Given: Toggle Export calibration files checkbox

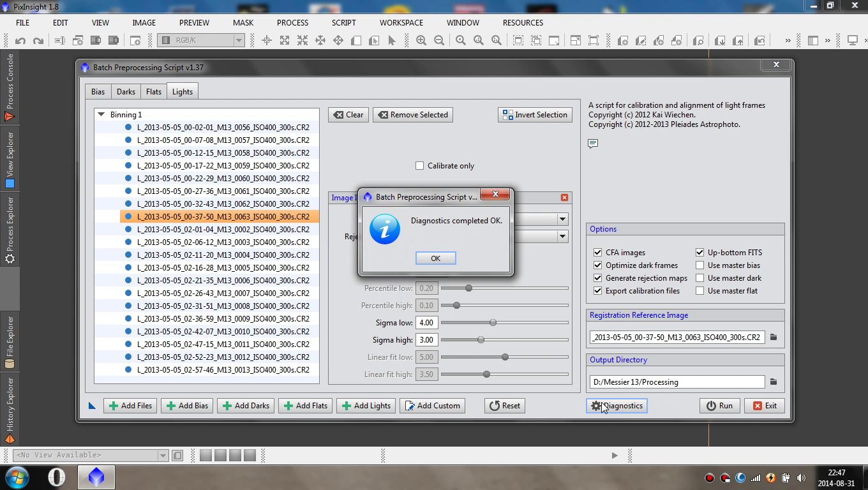Looking at the screenshot, I should 597,291.
